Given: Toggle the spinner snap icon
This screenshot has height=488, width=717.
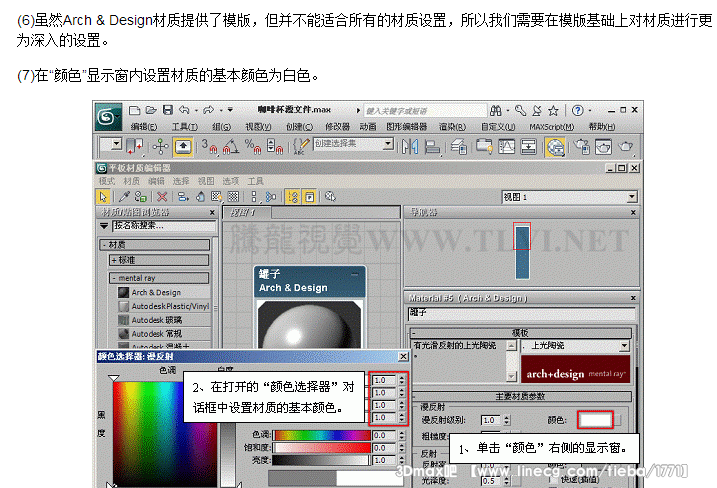Looking at the screenshot, I should pos(274,146).
